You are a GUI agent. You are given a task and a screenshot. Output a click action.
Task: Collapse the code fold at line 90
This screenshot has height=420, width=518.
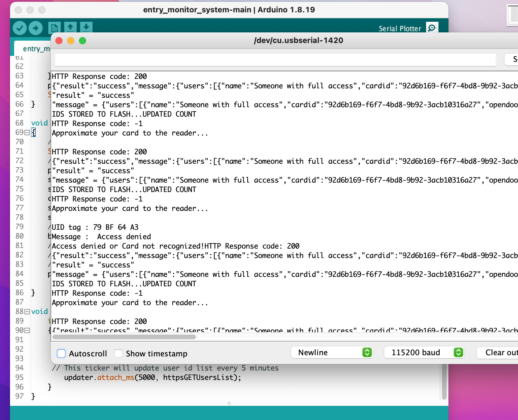27,330
